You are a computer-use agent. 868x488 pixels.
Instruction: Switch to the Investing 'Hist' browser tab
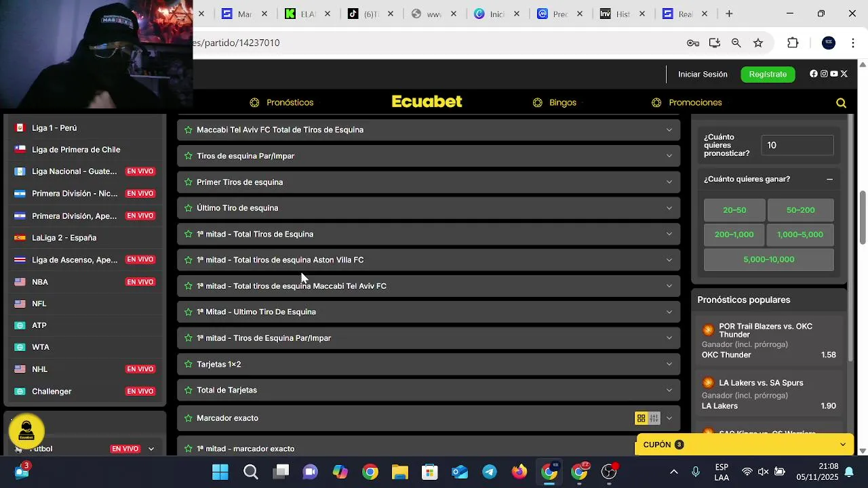622,14
